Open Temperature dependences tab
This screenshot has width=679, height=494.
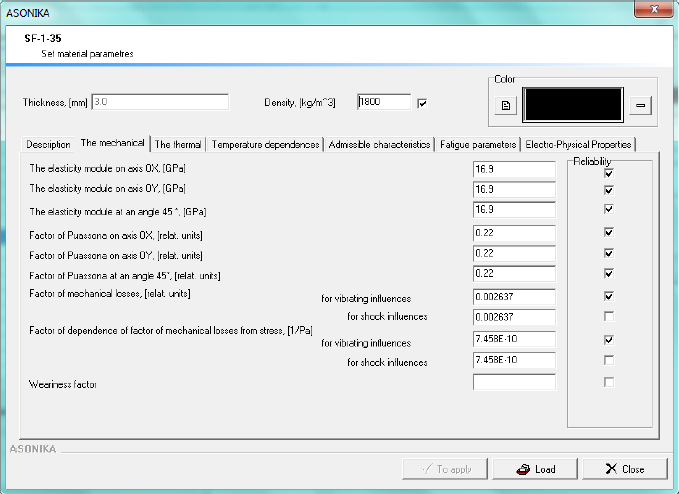265,144
